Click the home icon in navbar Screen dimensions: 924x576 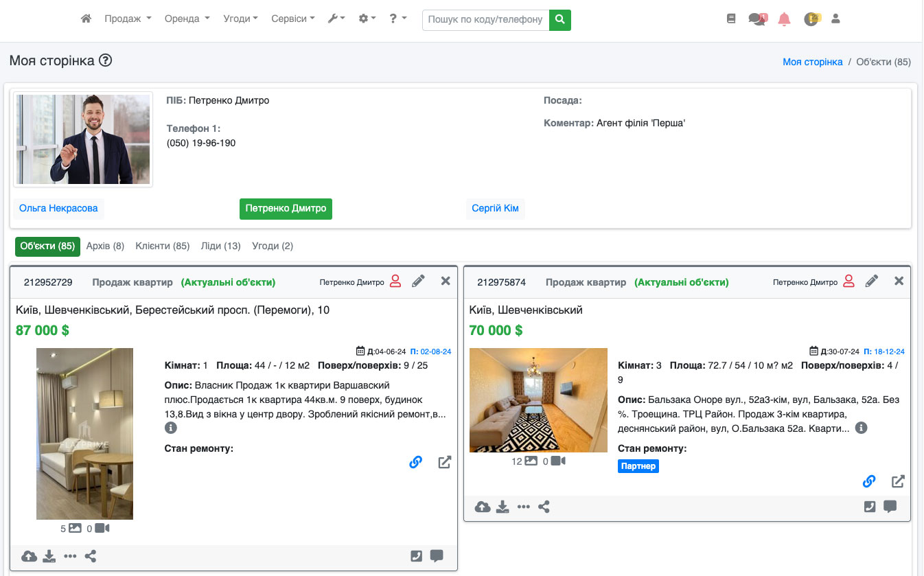pos(86,19)
